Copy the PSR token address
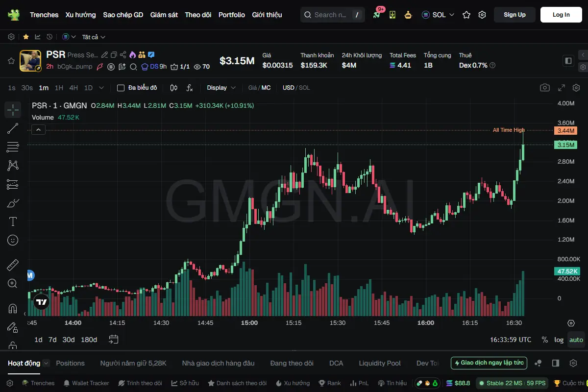588x392 pixels. (114, 55)
